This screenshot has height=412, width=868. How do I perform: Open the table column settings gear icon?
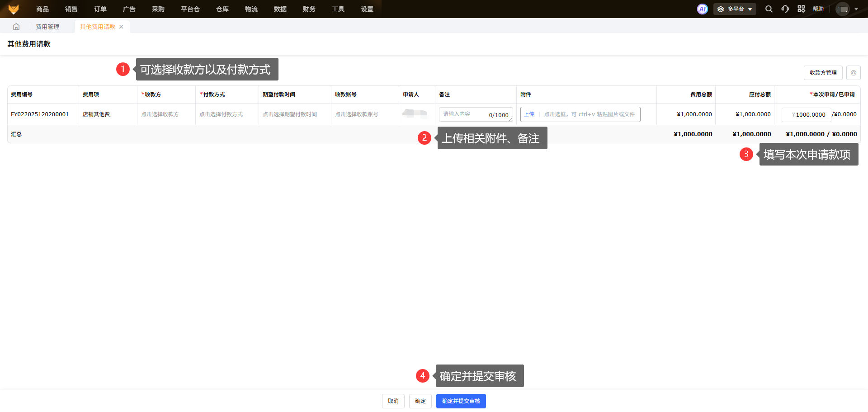click(x=854, y=73)
